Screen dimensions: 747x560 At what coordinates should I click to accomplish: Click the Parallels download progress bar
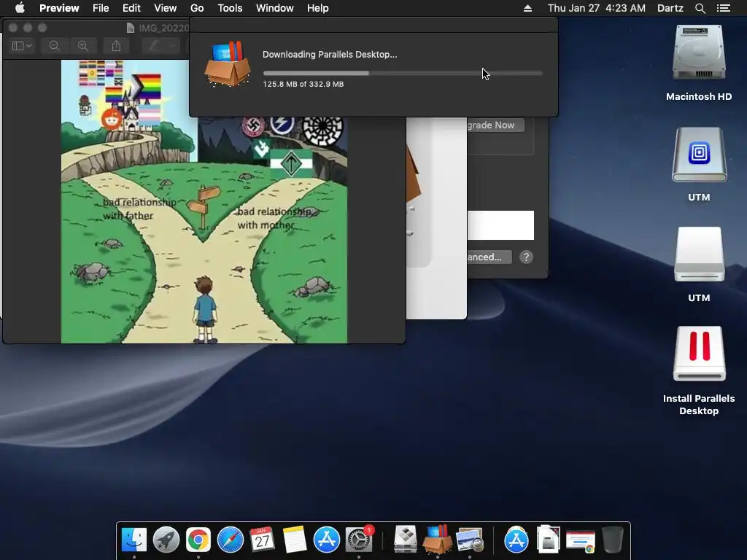click(403, 74)
